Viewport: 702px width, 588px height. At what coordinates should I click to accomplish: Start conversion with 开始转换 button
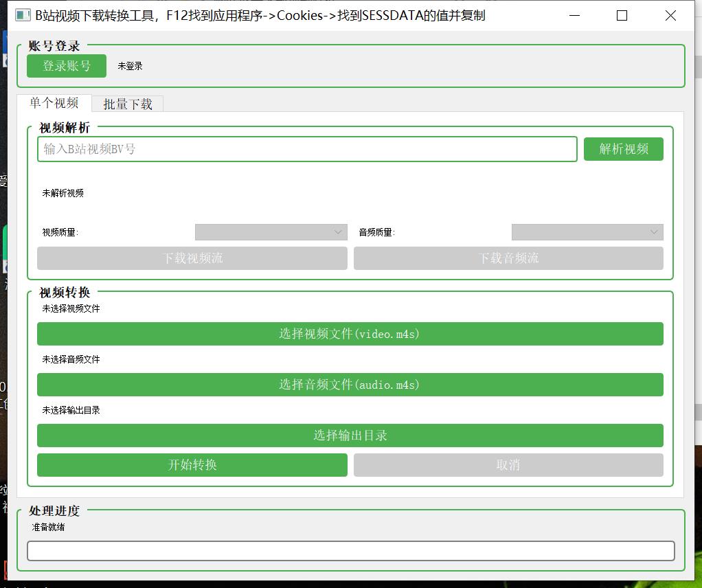pyautogui.click(x=192, y=465)
